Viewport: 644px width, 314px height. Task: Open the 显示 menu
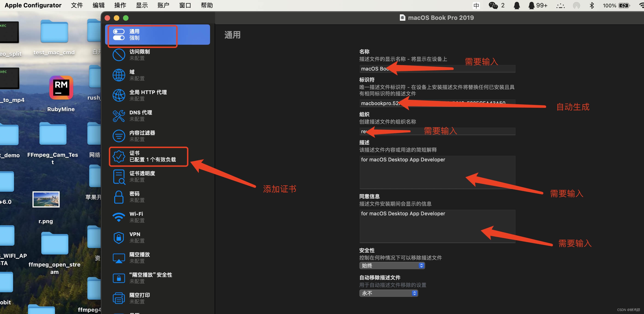click(142, 6)
